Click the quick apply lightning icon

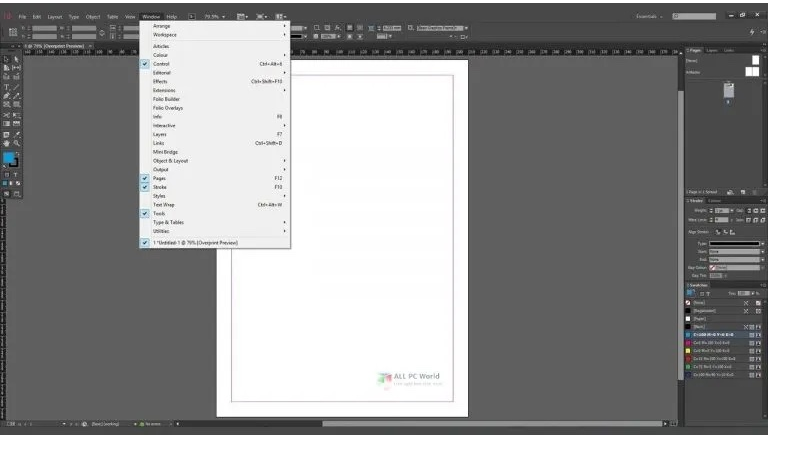pos(752,32)
